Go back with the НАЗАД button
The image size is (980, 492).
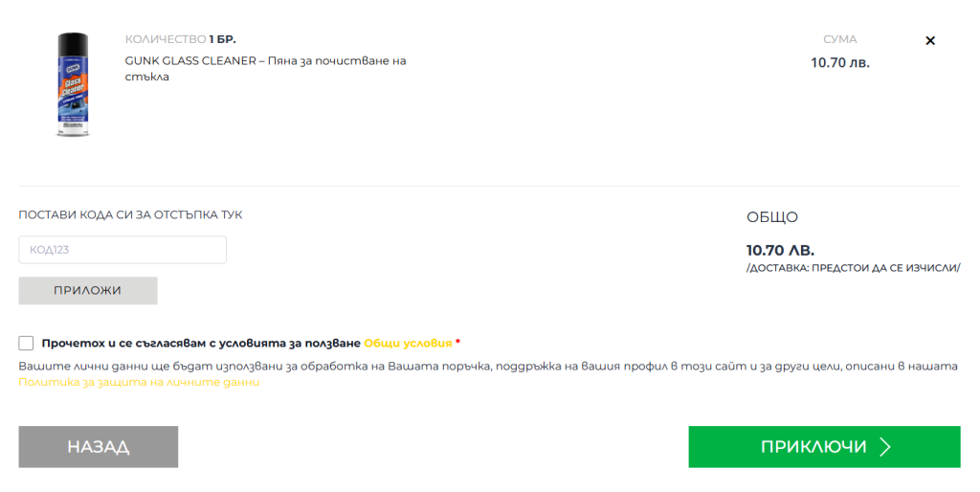(x=99, y=447)
